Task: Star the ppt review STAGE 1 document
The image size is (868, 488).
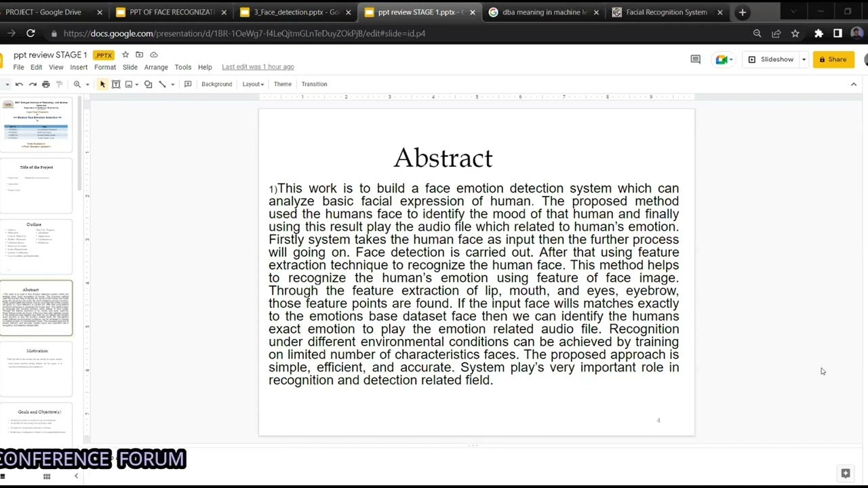Action: 125,55
